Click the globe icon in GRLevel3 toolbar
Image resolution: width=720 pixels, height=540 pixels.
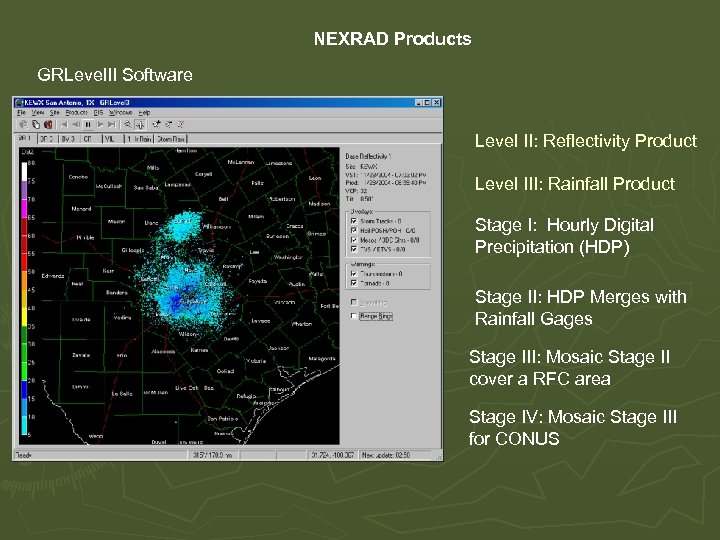(x=23, y=124)
